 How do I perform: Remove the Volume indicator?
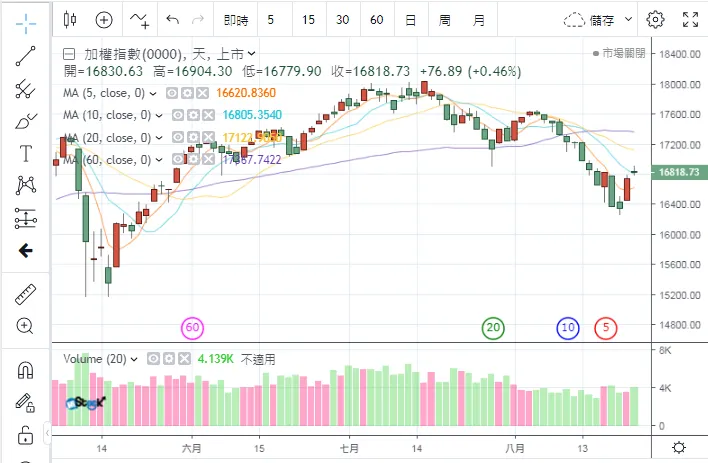pyautogui.click(x=184, y=359)
